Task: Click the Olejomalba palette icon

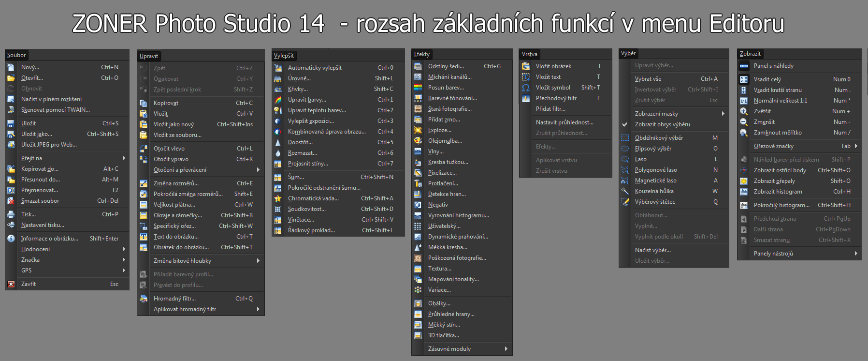Action: click(418, 141)
